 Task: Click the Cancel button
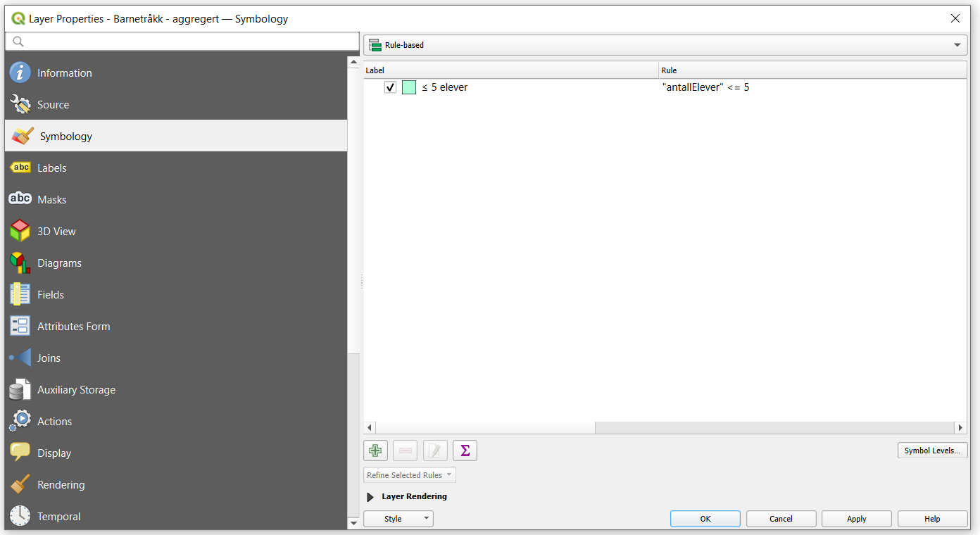coord(781,519)
